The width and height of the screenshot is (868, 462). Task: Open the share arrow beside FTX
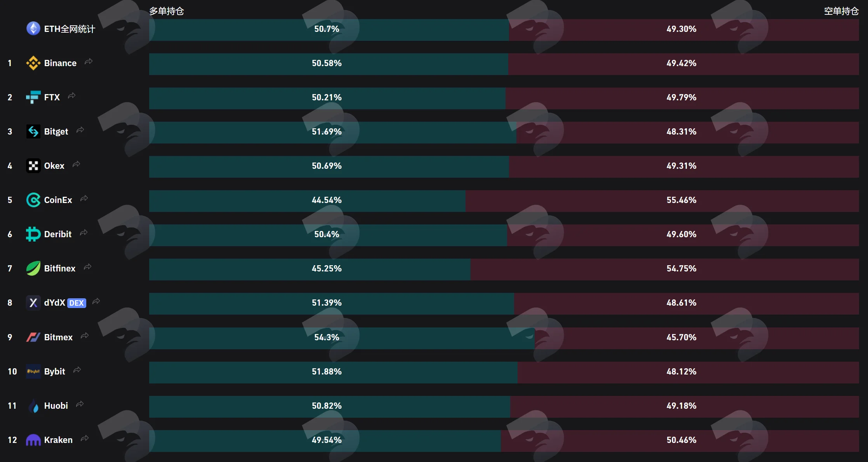[x=71, y=96]
